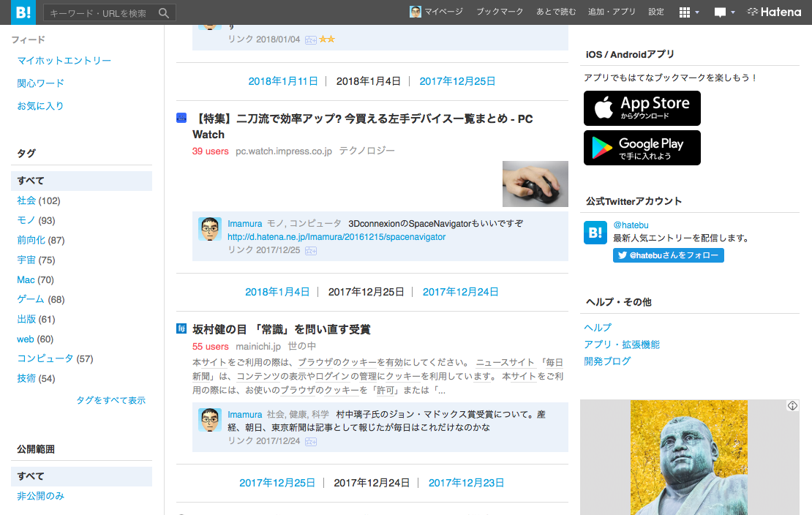The height and width of the screenshot is (515, 812).
Task: Click PC Watch favicon beside 左手デバイス article
Action: point(181,118)
